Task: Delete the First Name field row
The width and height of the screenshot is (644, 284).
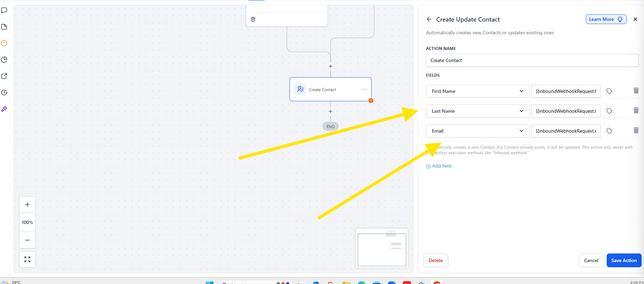Action: pos(636,91)
